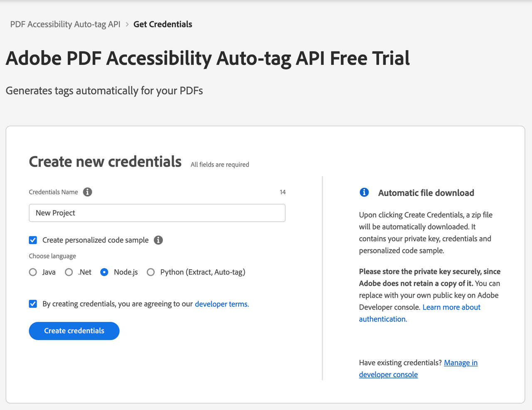Click the Credentials Name input field
This screenshot has height=410, width=532.
(x=157, y=213)
